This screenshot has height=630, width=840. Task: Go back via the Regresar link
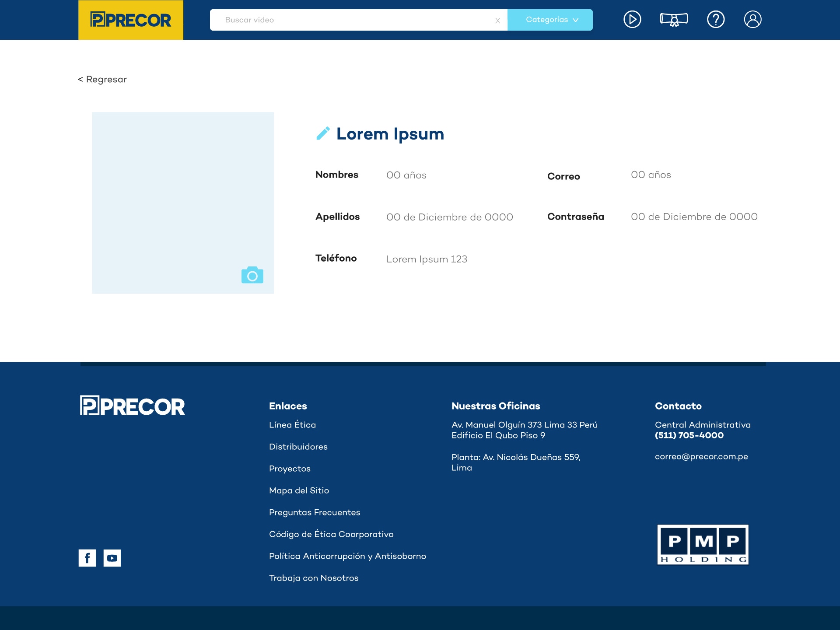(102, 79)
